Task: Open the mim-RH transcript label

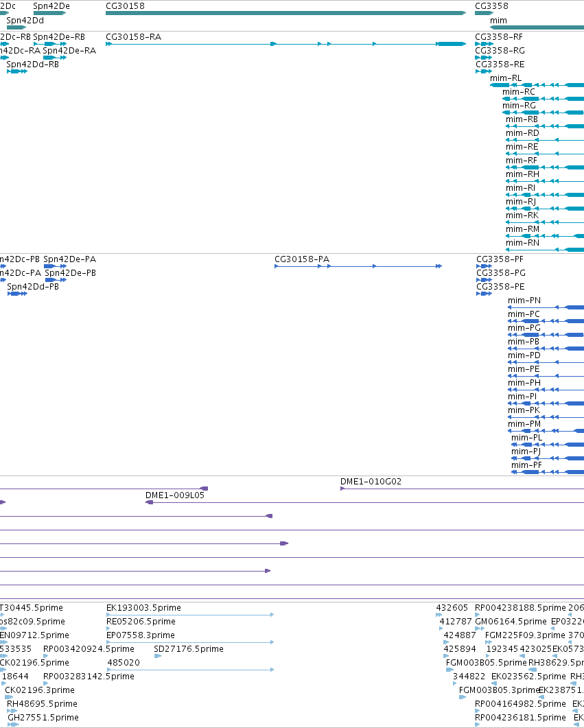Action: 523,174
